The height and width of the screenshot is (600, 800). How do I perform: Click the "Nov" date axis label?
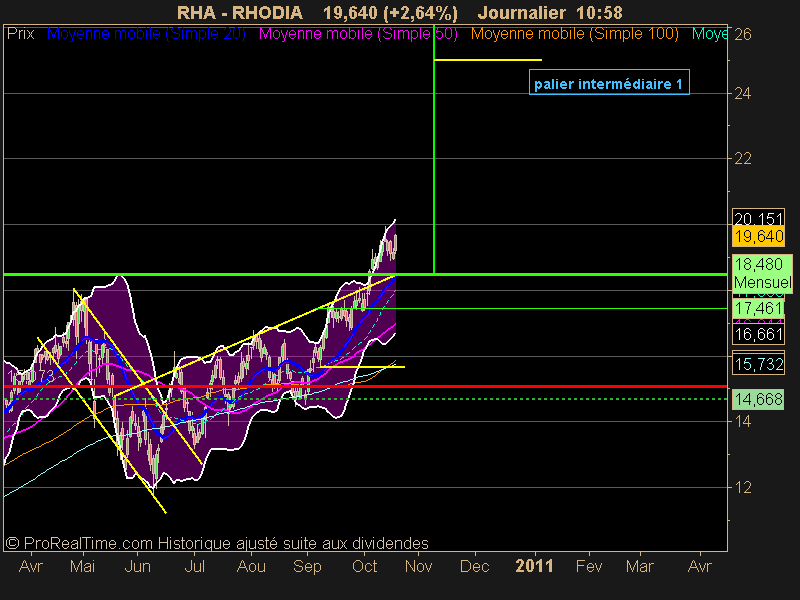[419, 566]
